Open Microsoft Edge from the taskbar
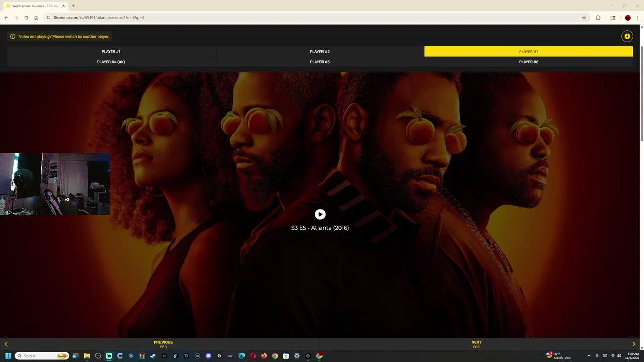Image resolution: width=644 pixels, height=362 pixels. 242,356
